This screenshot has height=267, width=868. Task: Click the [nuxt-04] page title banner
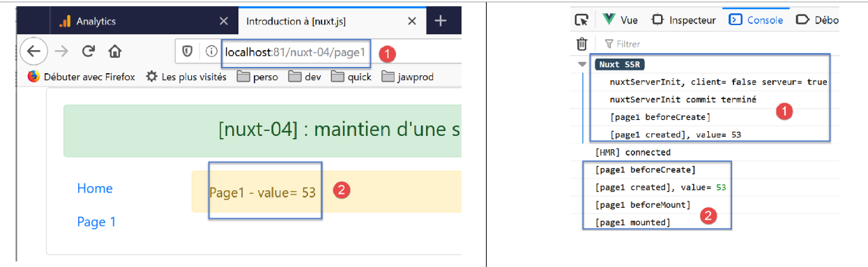pos(263,130)
